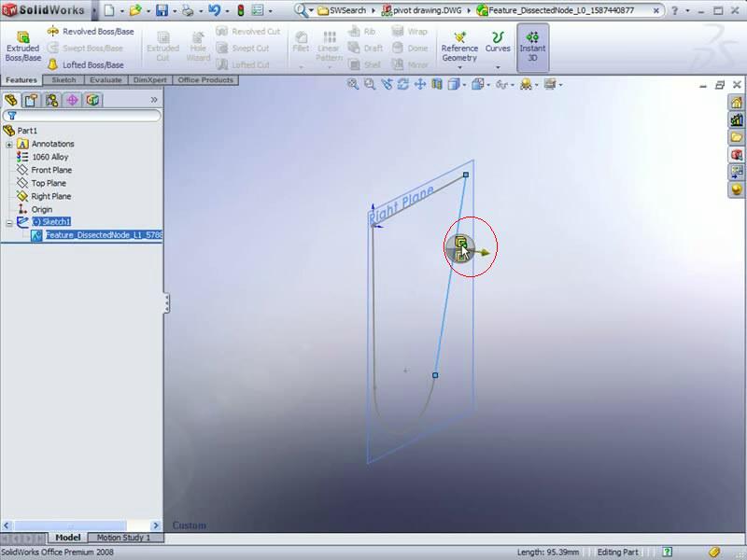Viewport: 747px width, 560px height.
Task: Click the Extruded Boss/Base tool
Action: coord(22,46)
